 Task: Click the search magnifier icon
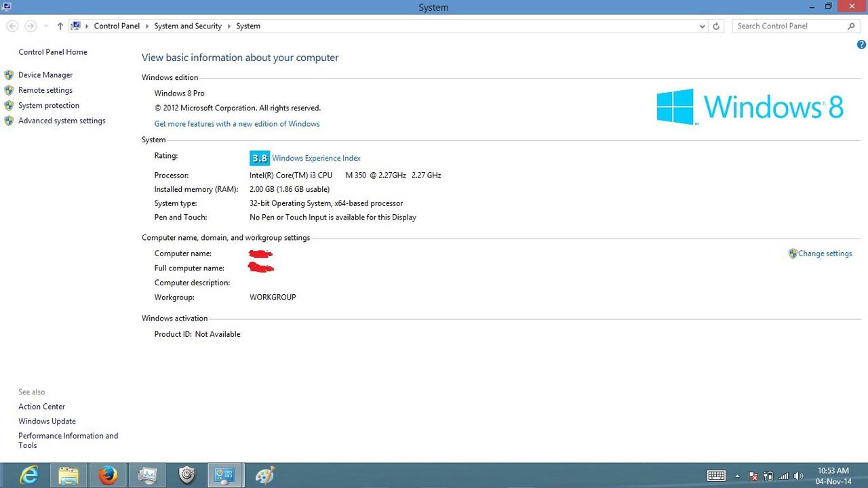click(852, 26)
